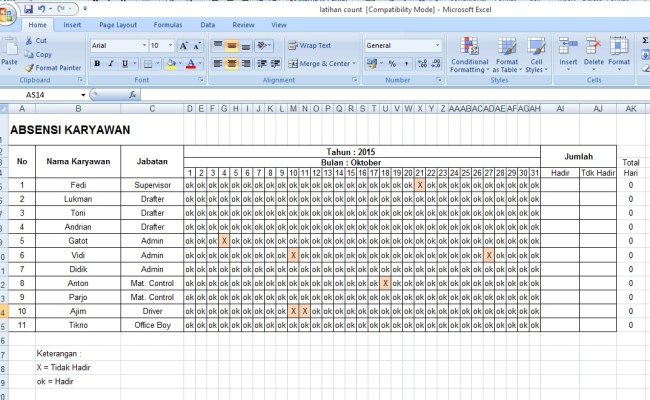Select column B header
The height and width of the screenshot is (400, 650).
tap(78, 109)
